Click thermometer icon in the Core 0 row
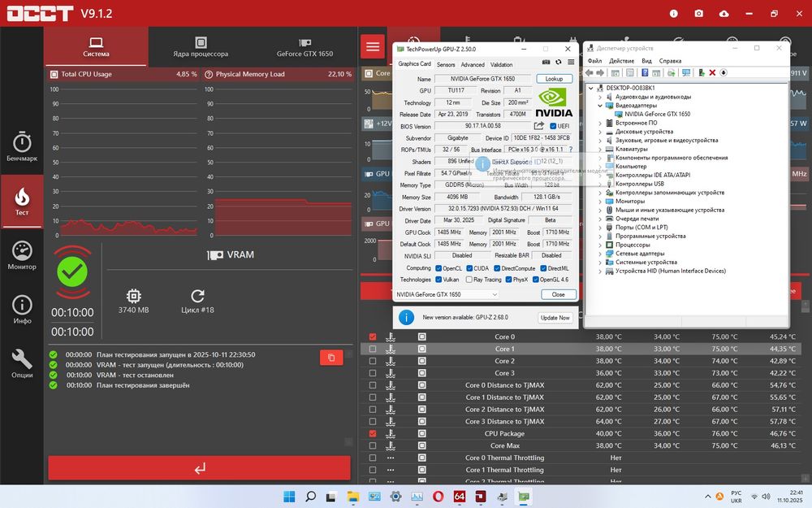This screenshot has width=812, height=508. tap(391, 337)
